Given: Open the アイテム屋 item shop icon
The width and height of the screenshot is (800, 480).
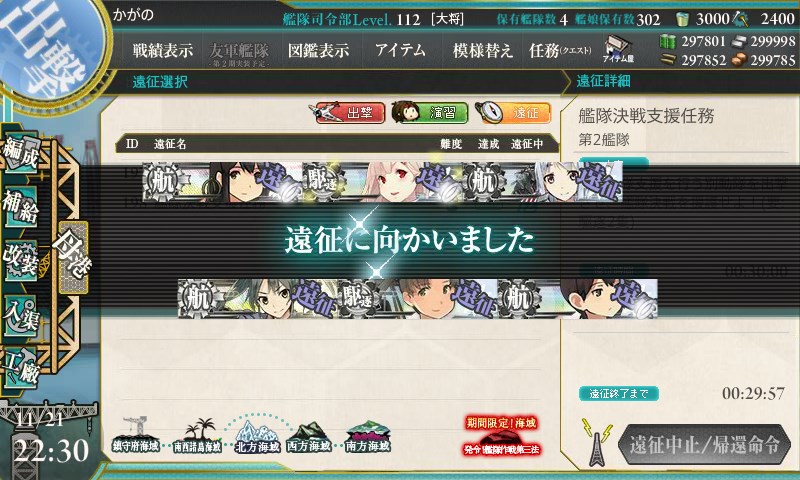Looking at the screenshot, I should [x=618, y=49].
